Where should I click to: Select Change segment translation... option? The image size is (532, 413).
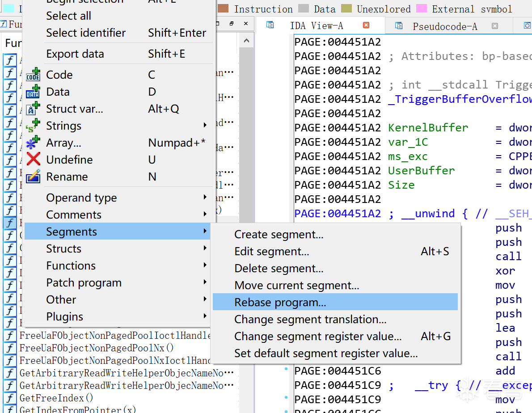click(x=335, y=319)
